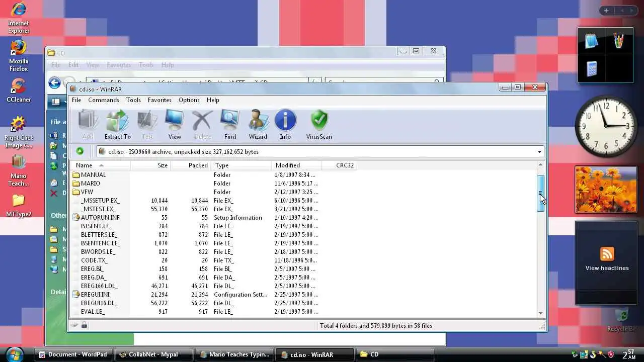Select the MANUAL folder icon
Screen dimensions: 644x362
[x=76, y=175]
